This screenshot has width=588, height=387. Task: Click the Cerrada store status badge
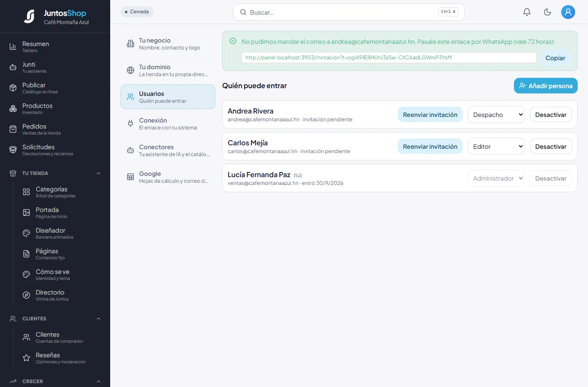click(137, 12)
